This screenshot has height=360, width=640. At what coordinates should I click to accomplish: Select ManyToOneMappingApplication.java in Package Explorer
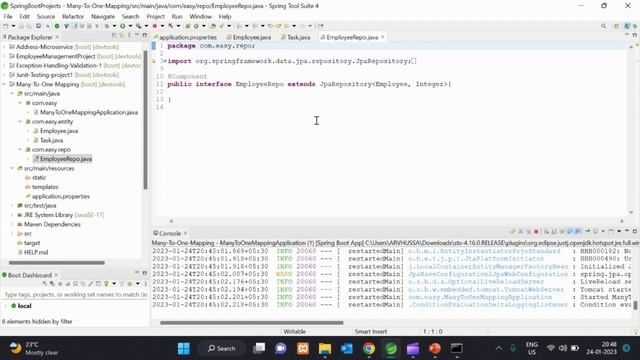coord(89,112)
